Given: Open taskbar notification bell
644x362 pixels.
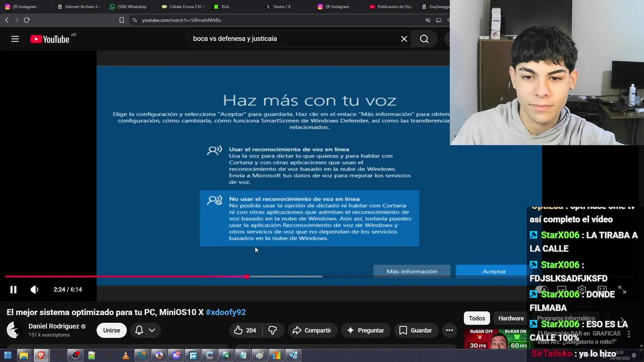Looking at the screenshot, I should pos(634,355).
